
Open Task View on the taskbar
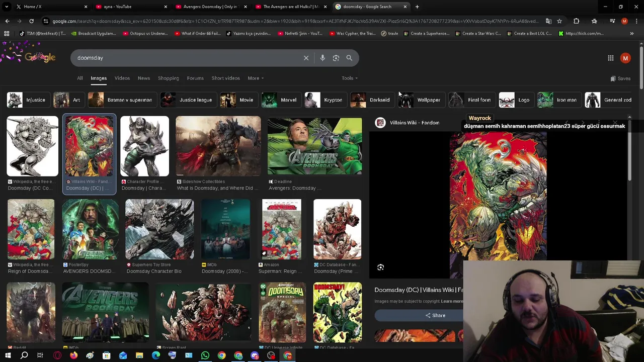(x=40, y=355)
